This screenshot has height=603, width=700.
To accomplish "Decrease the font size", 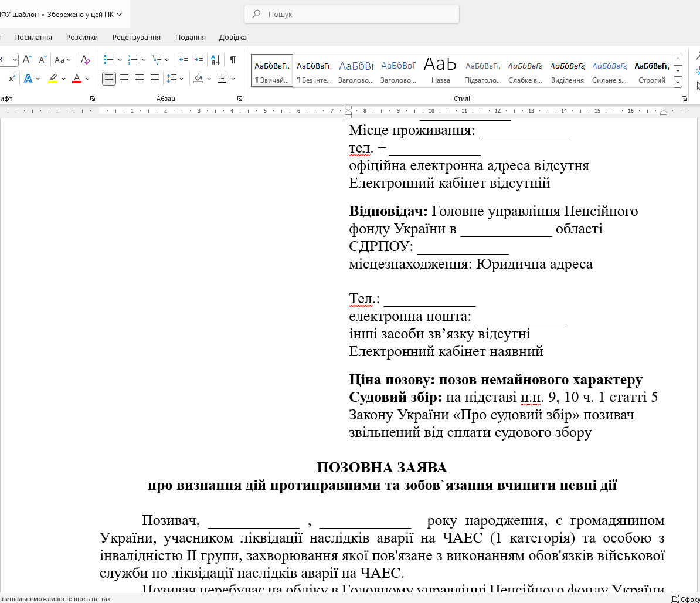I will click(x=42, y=59).
